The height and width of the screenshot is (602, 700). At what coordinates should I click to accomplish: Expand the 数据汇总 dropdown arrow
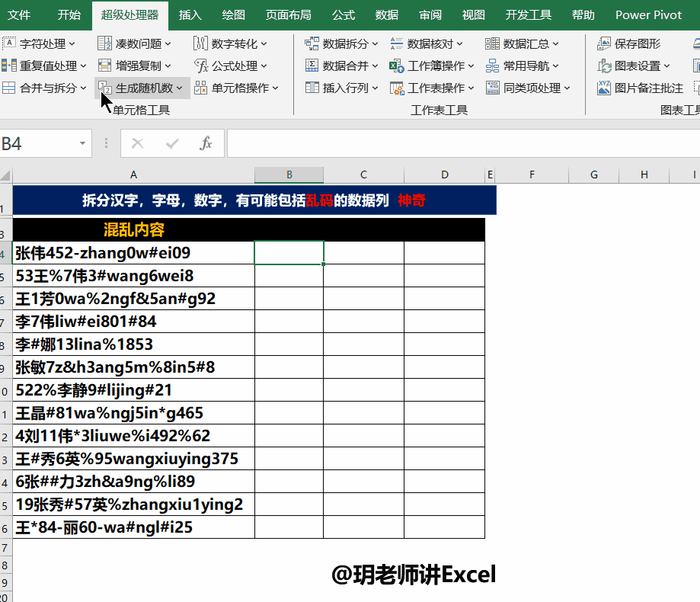coord(555,43)
